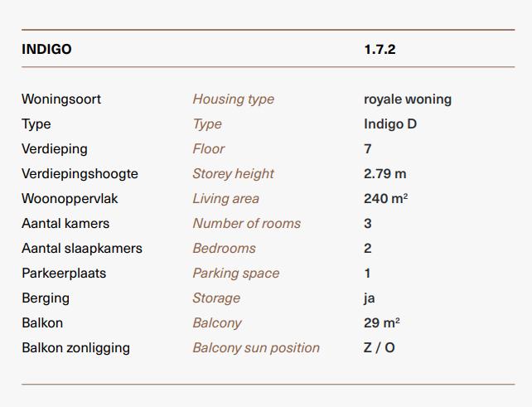Select the Parking space translation text
Screen dimensions: 532x407
[236, 274]
